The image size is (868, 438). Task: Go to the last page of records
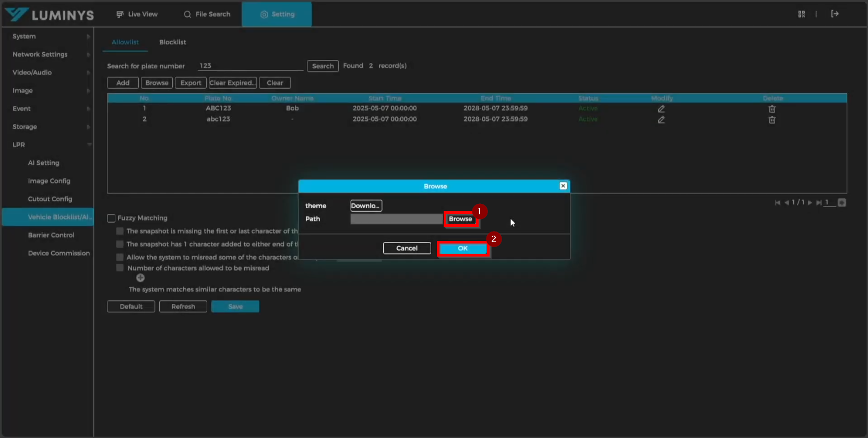click(x=818, y=203)
